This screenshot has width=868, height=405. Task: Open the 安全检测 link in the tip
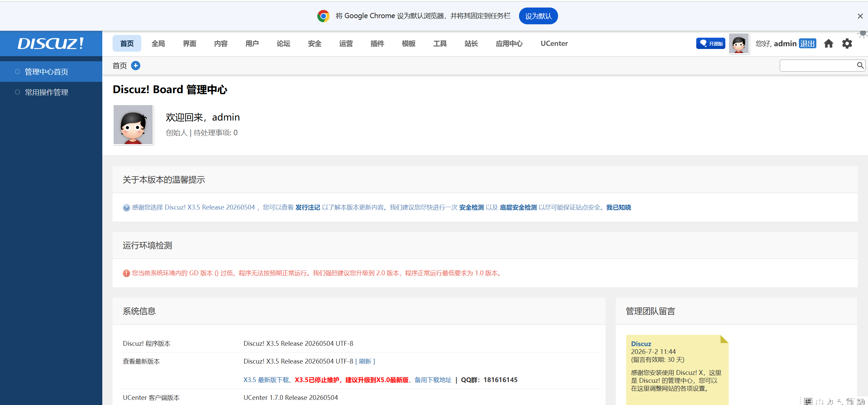click(x=471, y=207)
